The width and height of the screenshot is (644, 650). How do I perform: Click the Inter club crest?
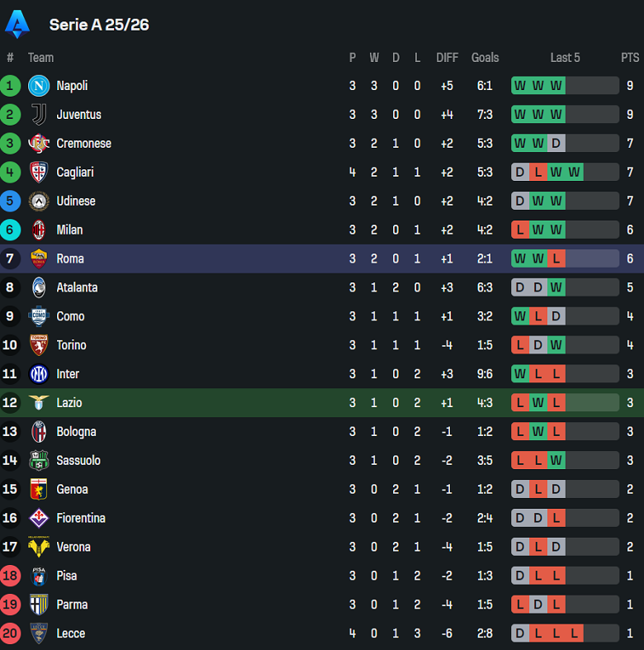click(39, 374)
